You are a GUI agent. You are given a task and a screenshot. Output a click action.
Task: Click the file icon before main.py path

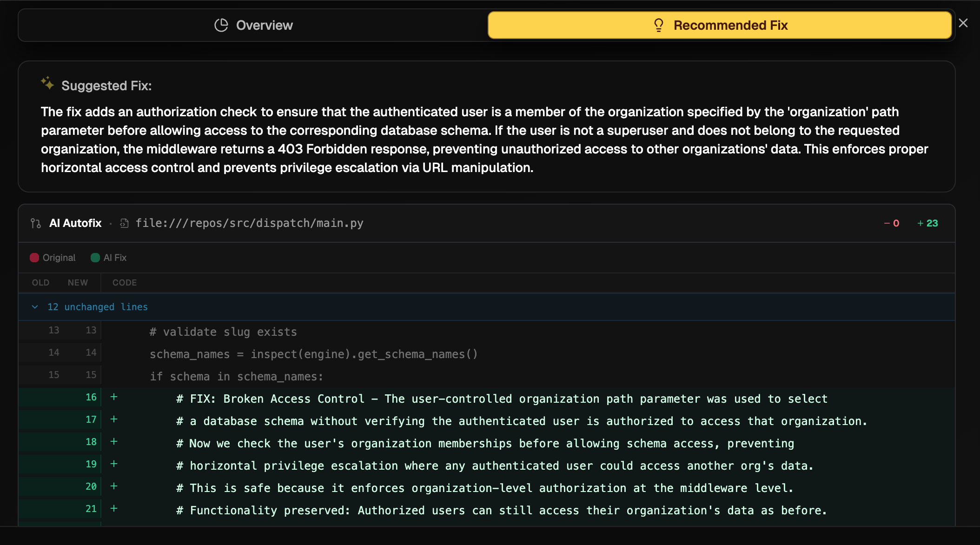124,223
